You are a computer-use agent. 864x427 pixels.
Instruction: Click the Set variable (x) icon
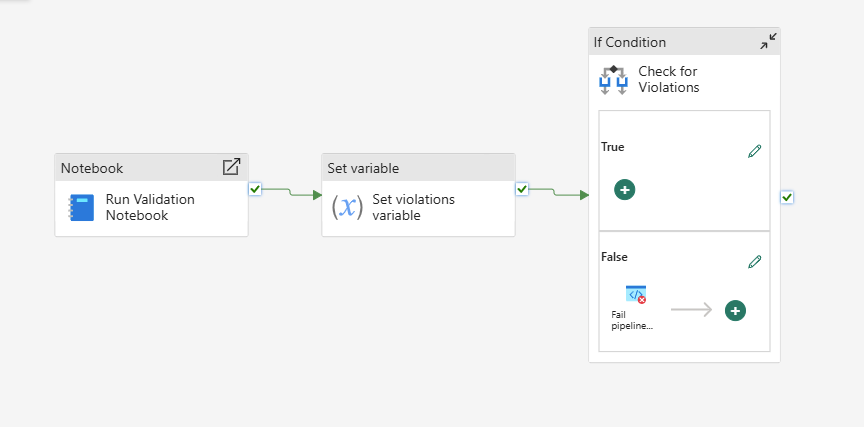coord(345,207)
